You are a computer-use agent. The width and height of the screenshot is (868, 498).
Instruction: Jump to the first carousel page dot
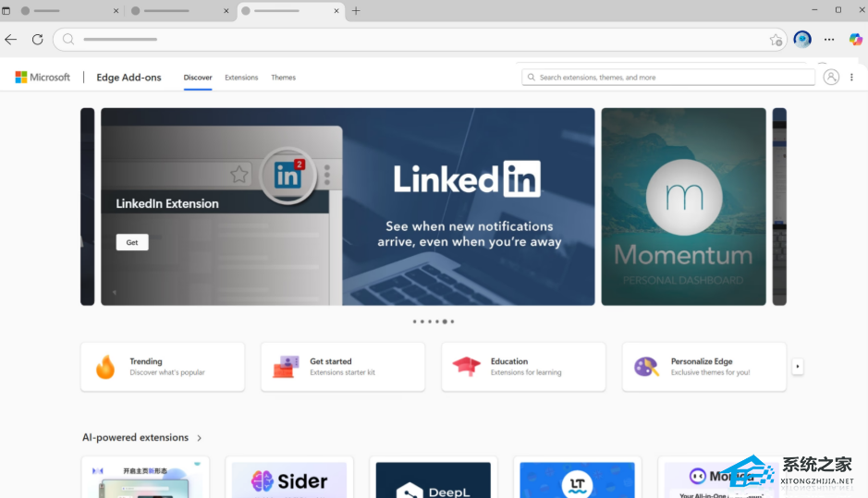click(x=414, y=322)
